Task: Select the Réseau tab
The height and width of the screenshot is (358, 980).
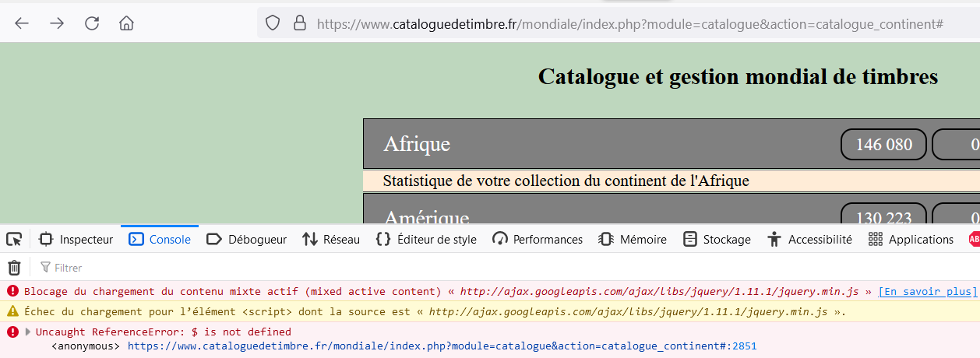Action: pyautogui.click(x=331, y=239)
